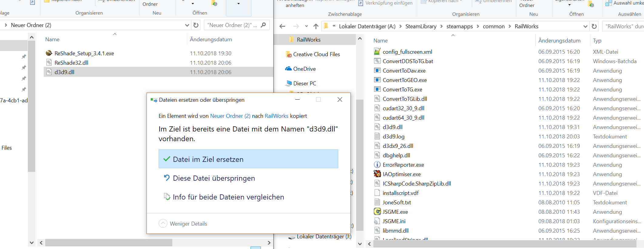
Task: Select cudart64_30_9.dll in RailWorks list
Action: pyautogui.click(x=403, y=118)
